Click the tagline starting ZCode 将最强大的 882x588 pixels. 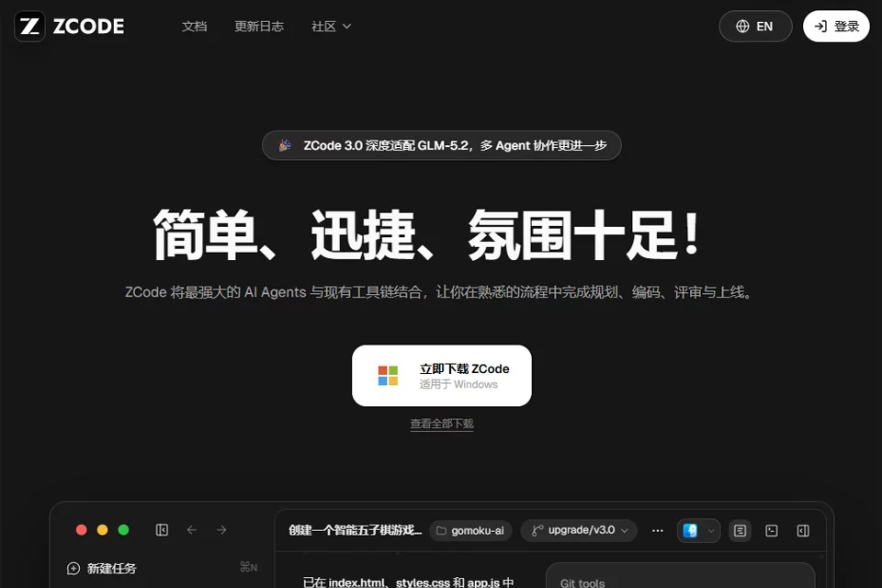coord(439,292)
